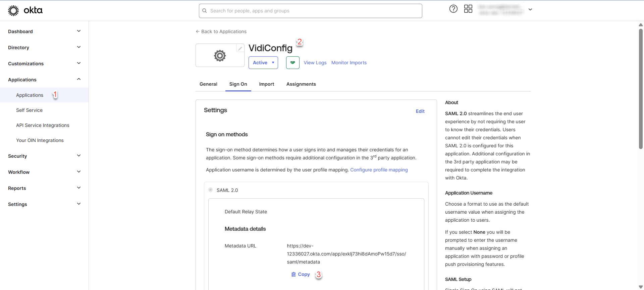
Task: Select the SAML 2.0 radio button
Action: (210, 190)
